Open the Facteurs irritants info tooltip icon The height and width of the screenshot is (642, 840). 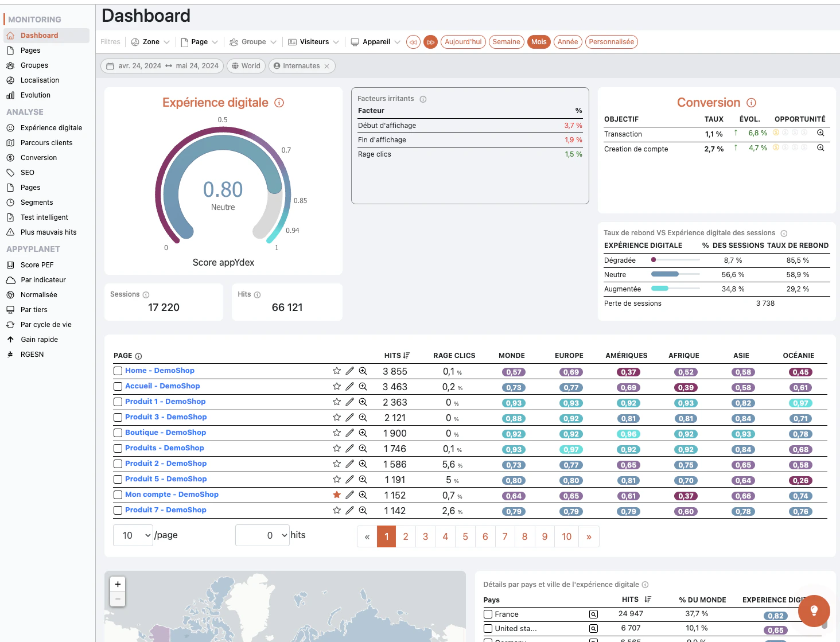(x=423, y=99)
